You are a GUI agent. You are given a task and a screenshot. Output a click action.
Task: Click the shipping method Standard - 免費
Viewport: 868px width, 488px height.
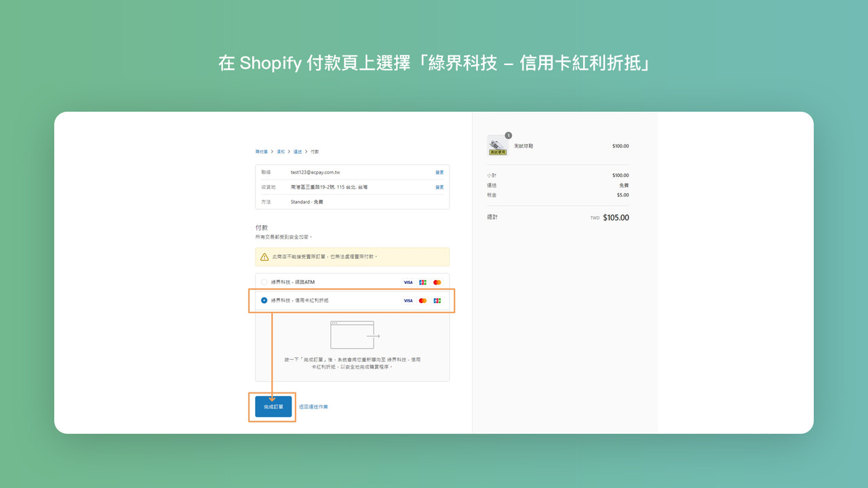click(307, 202)
